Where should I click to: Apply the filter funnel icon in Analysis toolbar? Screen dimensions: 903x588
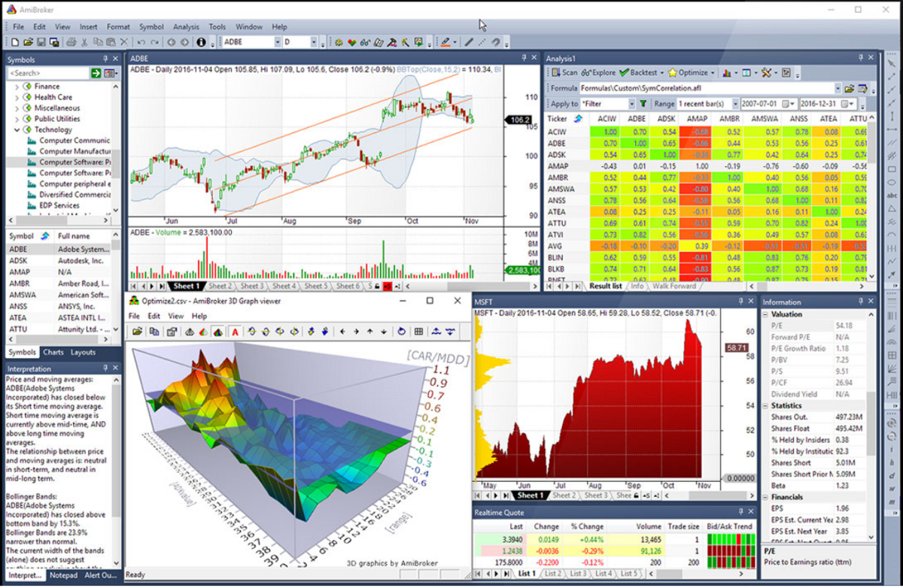643,102
